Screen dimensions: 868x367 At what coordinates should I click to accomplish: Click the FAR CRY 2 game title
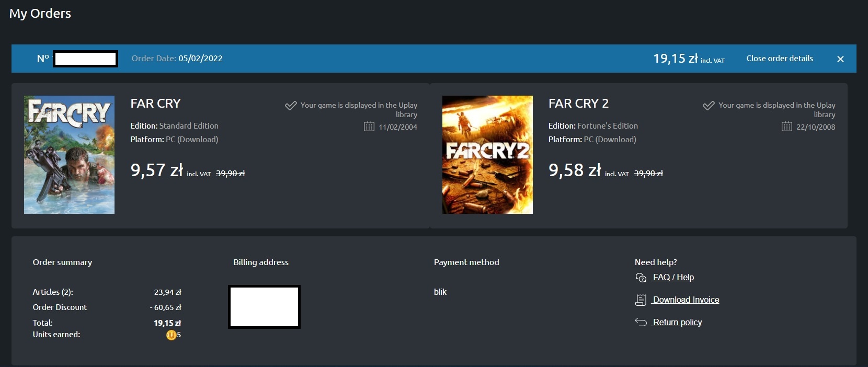tap(578, 104)
